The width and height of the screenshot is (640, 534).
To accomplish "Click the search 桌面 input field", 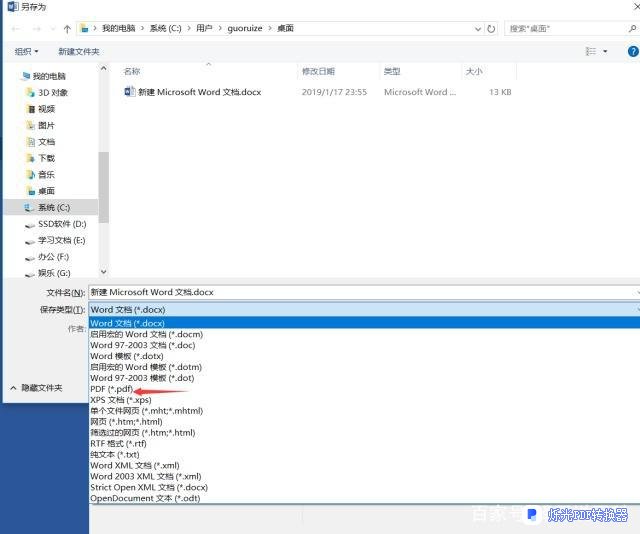I will (565, 29).
